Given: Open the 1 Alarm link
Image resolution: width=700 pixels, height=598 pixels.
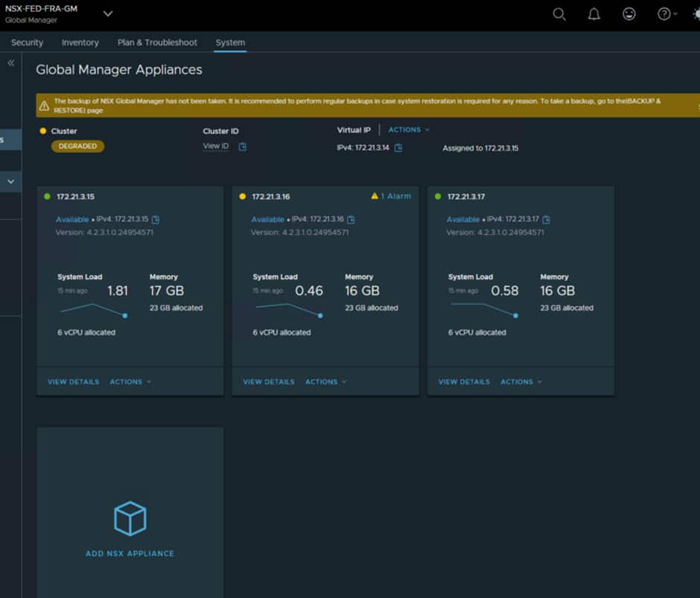Looking at the screenshot, I should [395, 196].
